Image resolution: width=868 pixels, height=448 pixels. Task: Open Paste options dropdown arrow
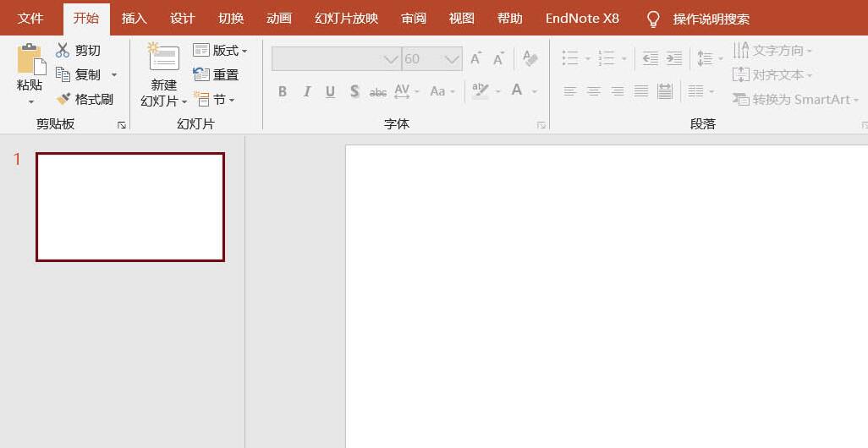click(x=31, y=101)
